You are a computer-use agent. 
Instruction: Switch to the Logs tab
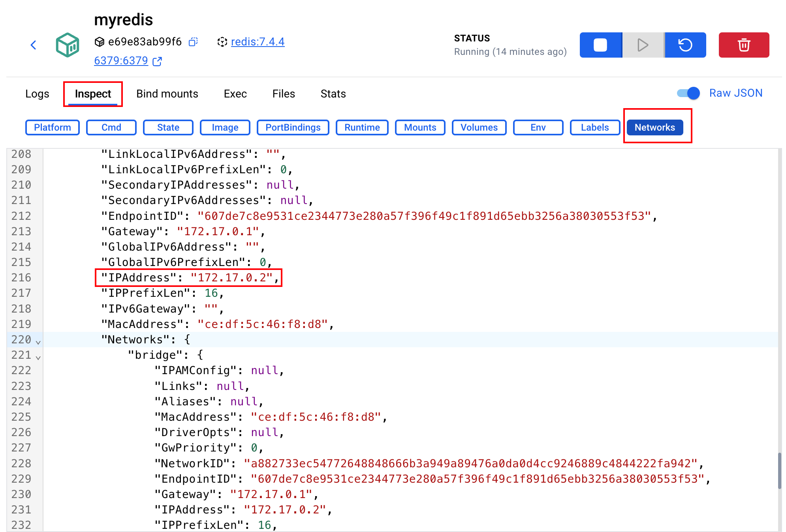point(37,94)
